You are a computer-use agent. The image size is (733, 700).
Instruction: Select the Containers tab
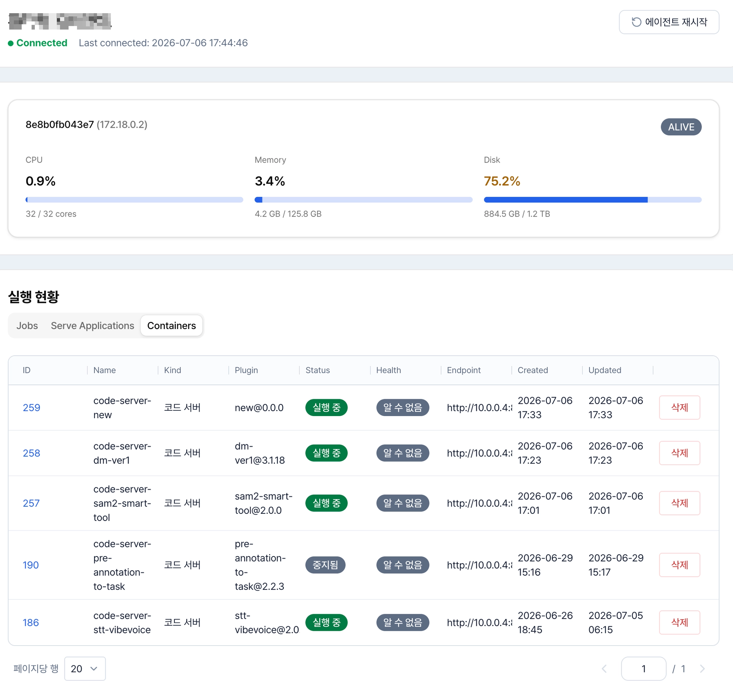171,325
